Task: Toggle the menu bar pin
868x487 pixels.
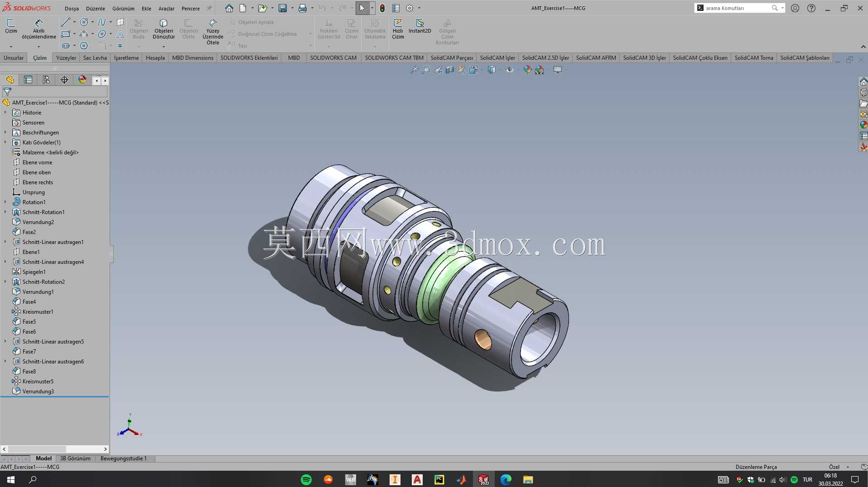Action: tap(209, 8)
